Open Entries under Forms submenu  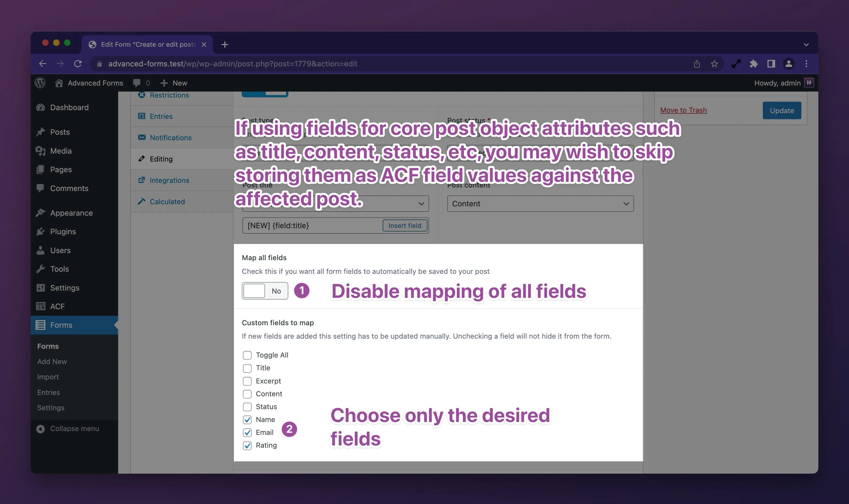pyautogui.click(x=49, y=392)
